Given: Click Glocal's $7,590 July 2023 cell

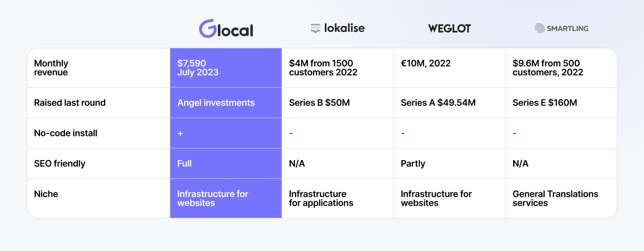Looking at the screenshot, I should point(198,68).
